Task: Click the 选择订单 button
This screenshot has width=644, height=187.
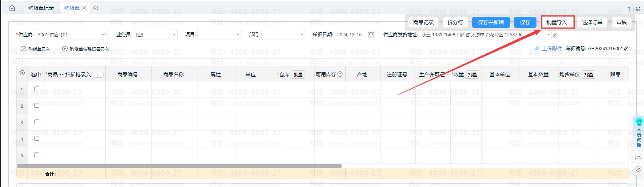Action: (592, 22)
